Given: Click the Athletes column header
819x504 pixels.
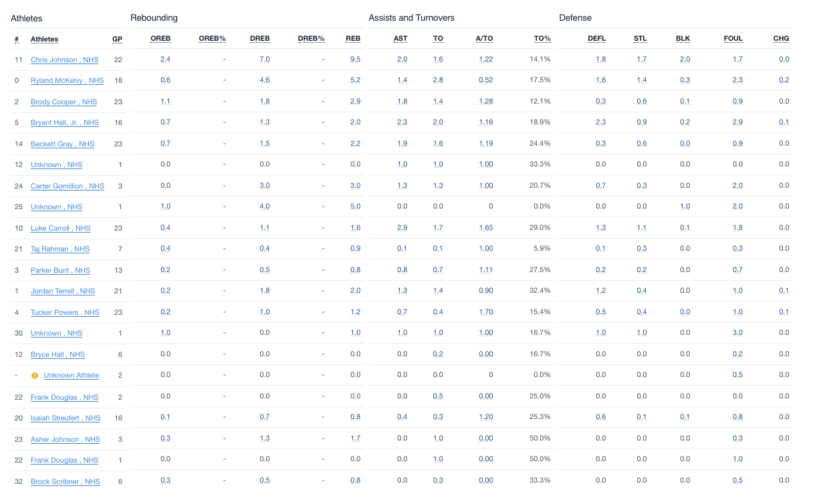Looking at the screenshot, I should coord(44,39).
